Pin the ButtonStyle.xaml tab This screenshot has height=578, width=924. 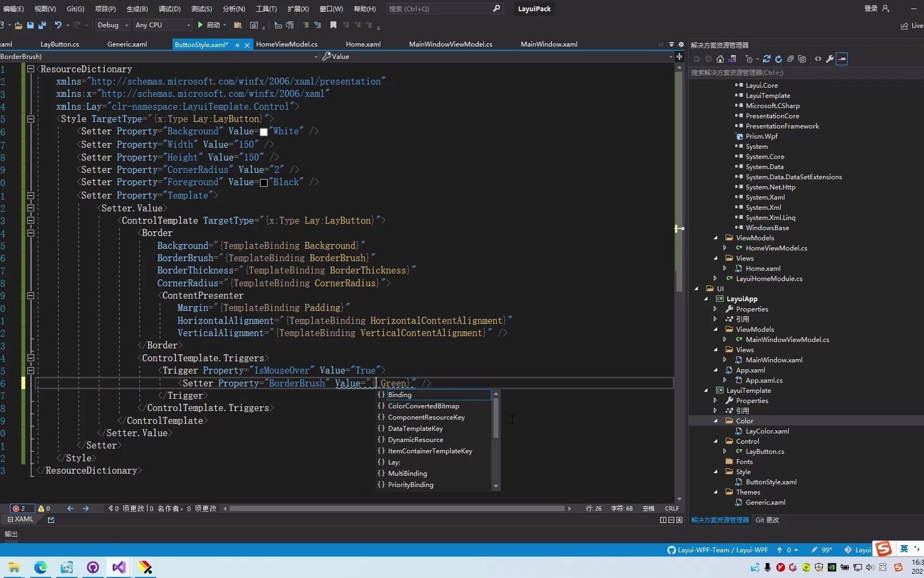(x=237, y=45)
